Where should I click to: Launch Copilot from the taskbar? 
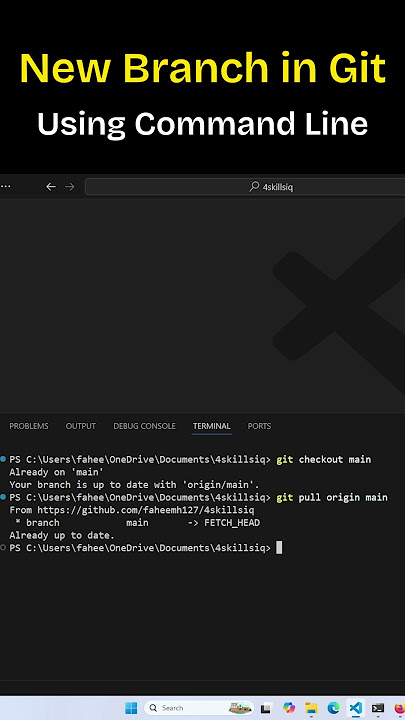tap(289, 708)
